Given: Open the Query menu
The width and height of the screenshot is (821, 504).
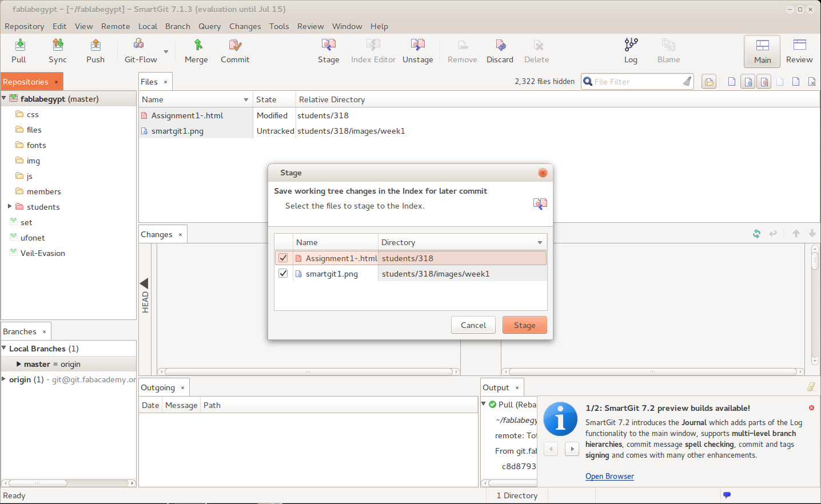Looking at the screenshot, I should coord(209,26).
